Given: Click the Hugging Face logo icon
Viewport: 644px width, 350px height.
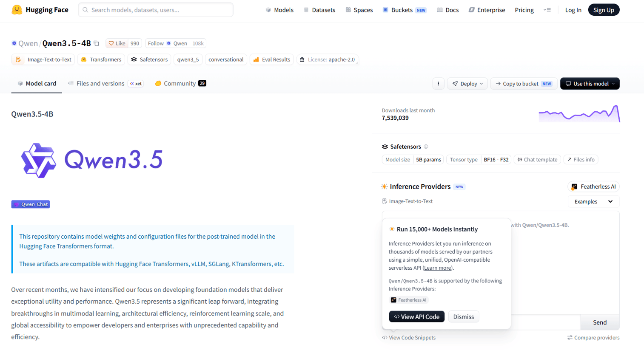Looking at the screenshot, I should coord(17,10).
